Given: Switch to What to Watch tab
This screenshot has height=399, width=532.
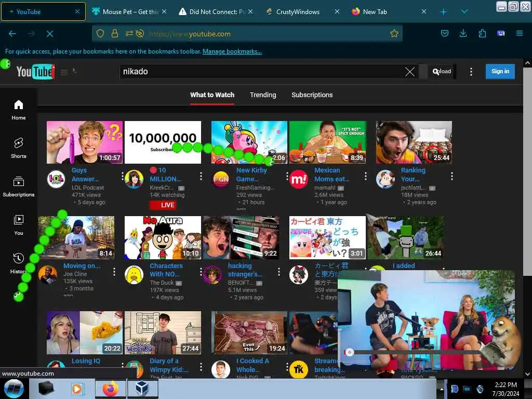Looking at the screenshot, I should tap(212, 95).
